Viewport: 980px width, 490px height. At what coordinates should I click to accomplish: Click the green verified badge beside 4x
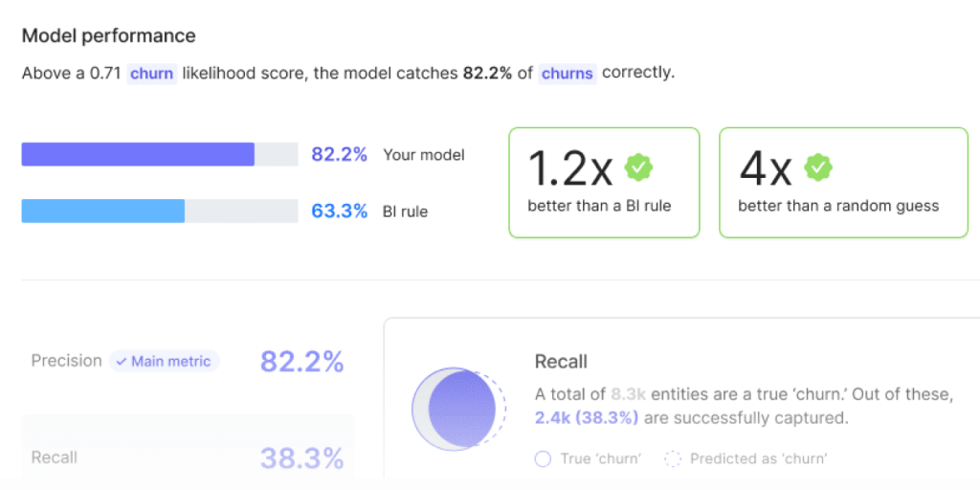click(x=818, y=167)
